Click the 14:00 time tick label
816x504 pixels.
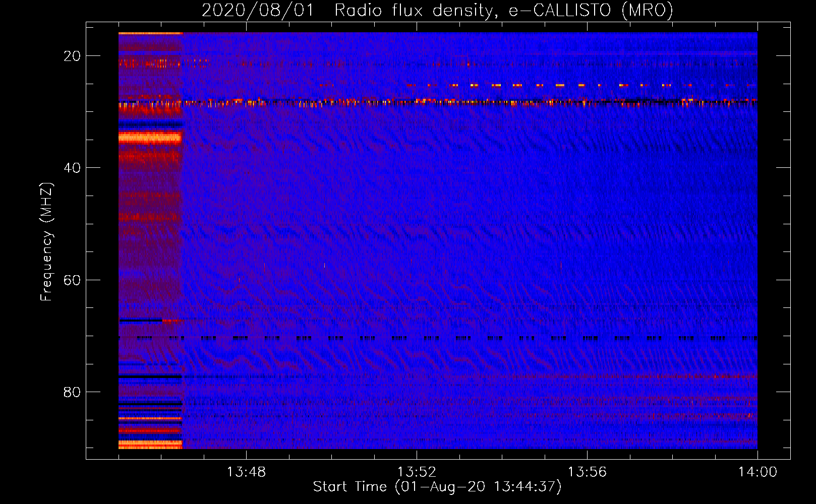pyautogui.click(x=757, y=472)
